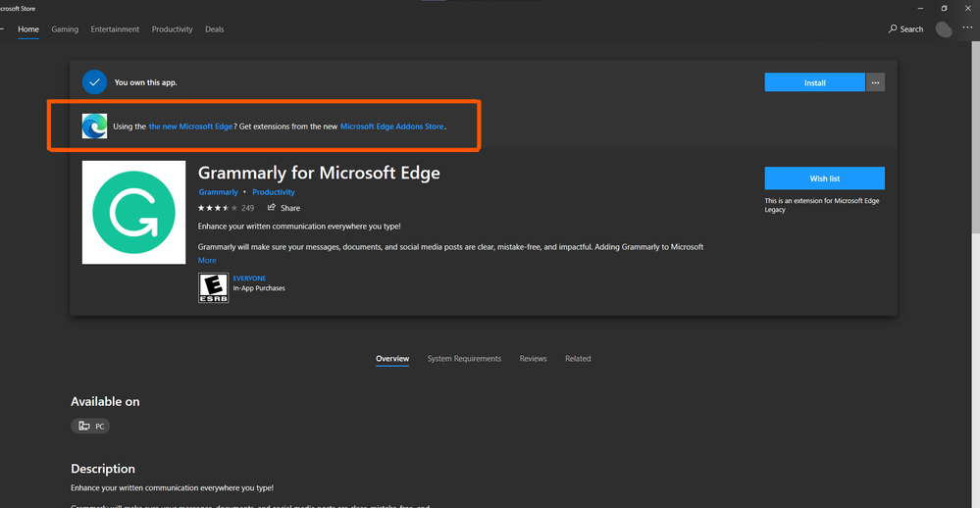Follow the Microsoft Edge Addons Store link
980x508 pixels.
(391, 127)
